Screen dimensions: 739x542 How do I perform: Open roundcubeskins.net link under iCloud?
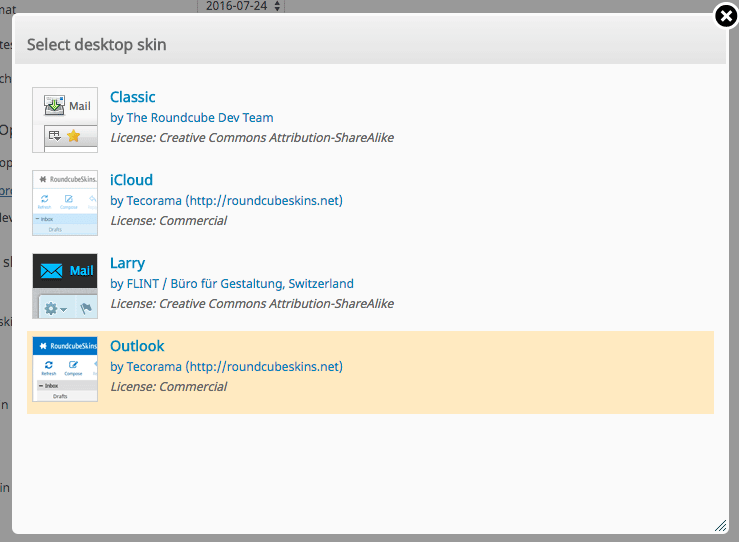tap(264, 200)
